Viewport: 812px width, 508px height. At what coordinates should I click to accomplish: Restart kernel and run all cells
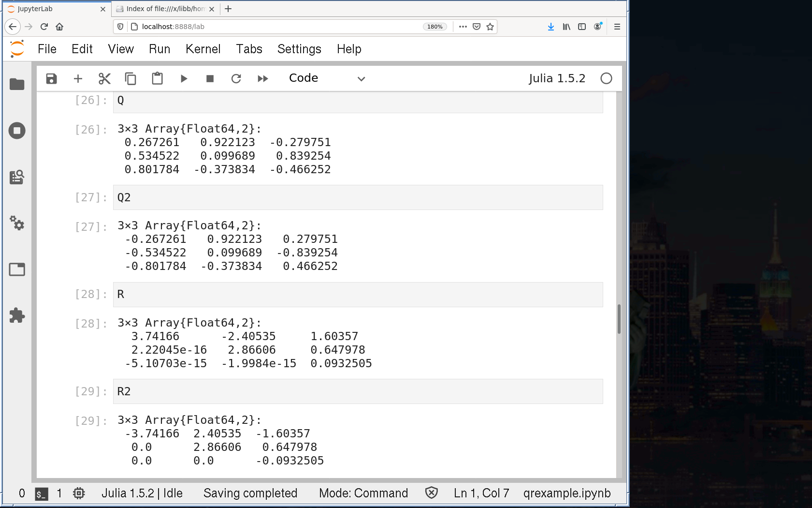262,78
